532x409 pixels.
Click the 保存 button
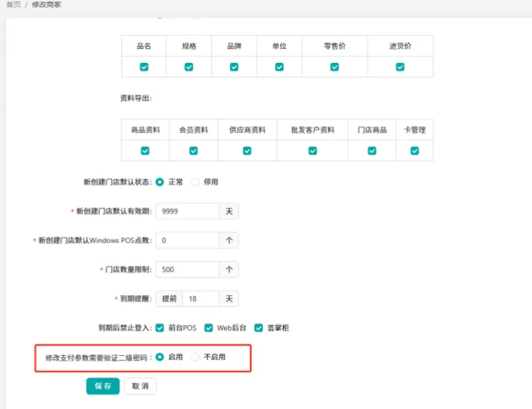(x=103, y=386)
